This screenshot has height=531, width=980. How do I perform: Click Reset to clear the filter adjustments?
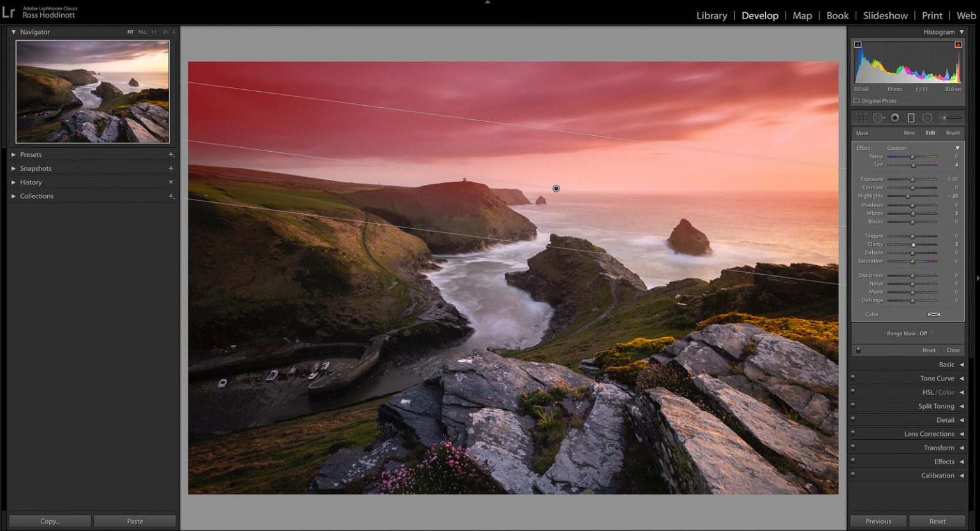[928, 349]
